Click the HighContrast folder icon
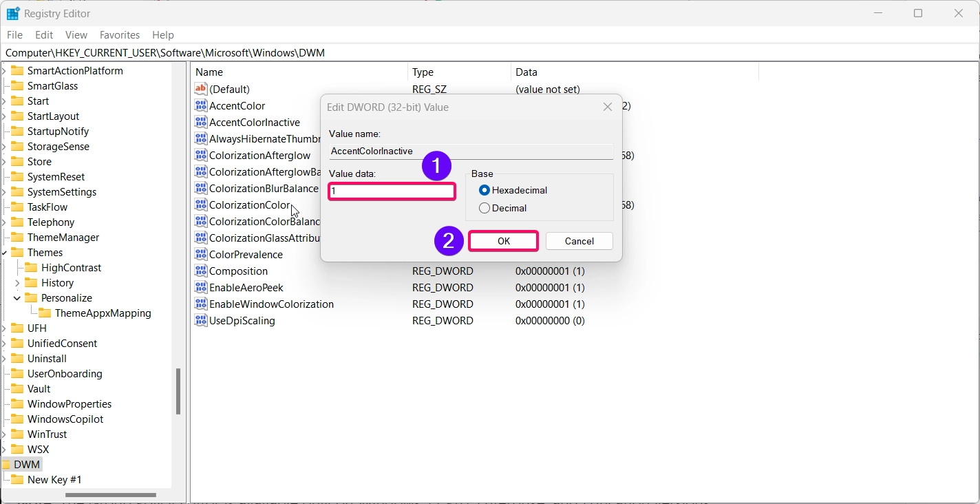This screenshot has width=980, height=504. click(x=31, y=267)
